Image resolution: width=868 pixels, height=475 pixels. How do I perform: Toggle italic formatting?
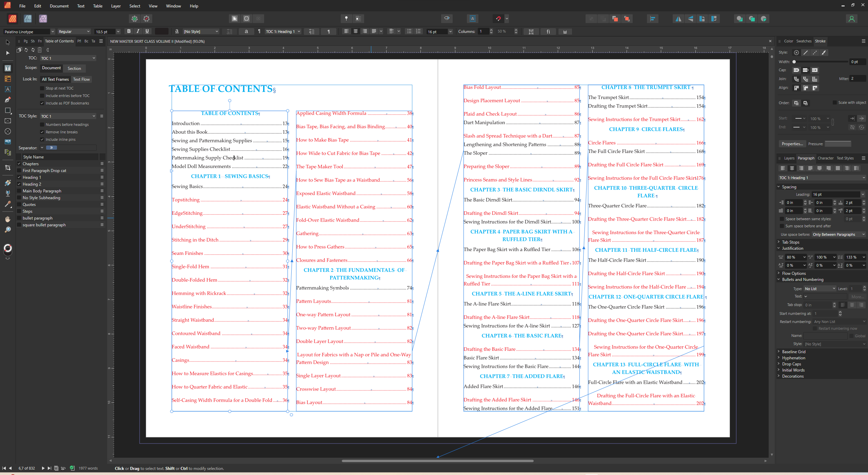click(x=138, y=31)
